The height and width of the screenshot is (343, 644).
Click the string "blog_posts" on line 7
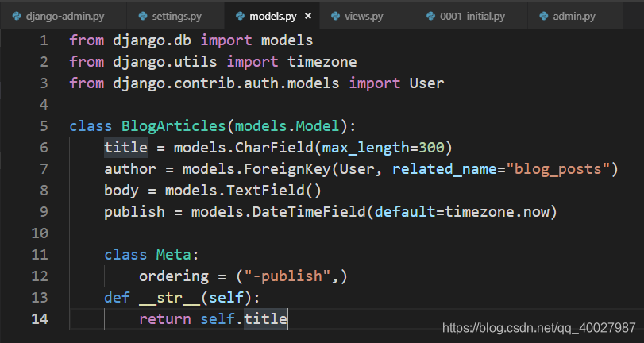[x=557, y=169]
